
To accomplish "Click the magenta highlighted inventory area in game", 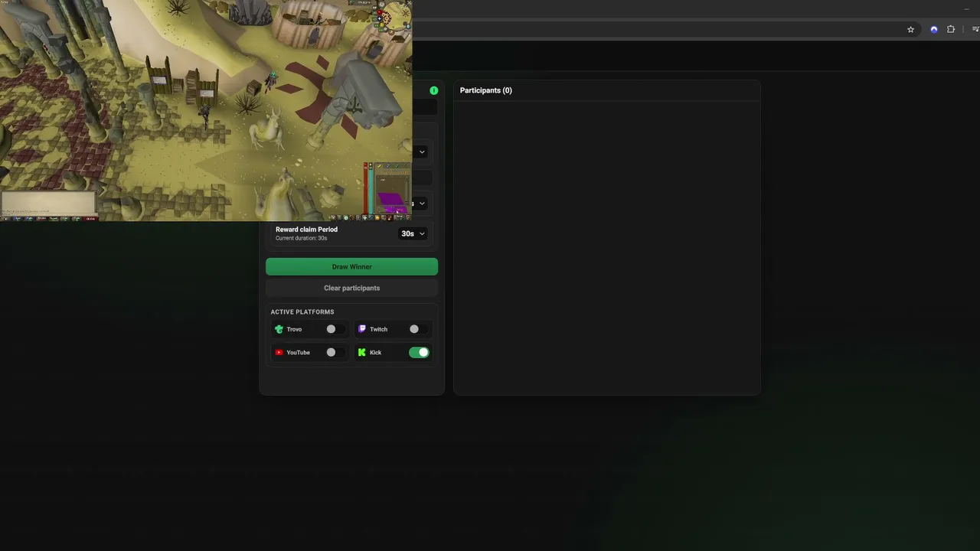I will (392, 203).
